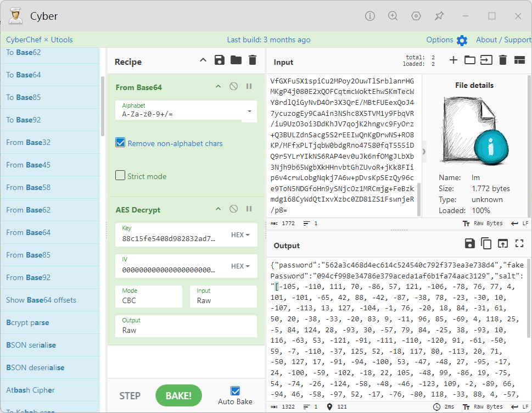This screenshot has width=532, height=413.
Task: Reset pane layout icon
Action: pyautogui.click(x=519, y=60)
